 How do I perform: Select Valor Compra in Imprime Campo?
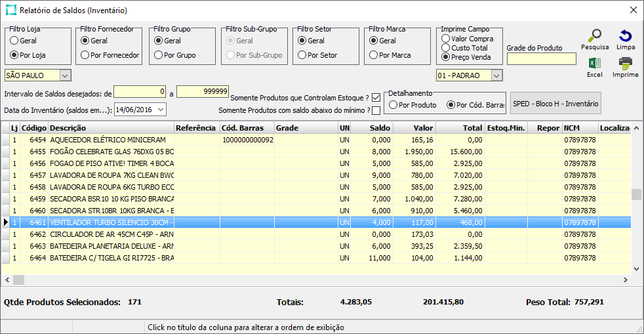tap(446, 39)
